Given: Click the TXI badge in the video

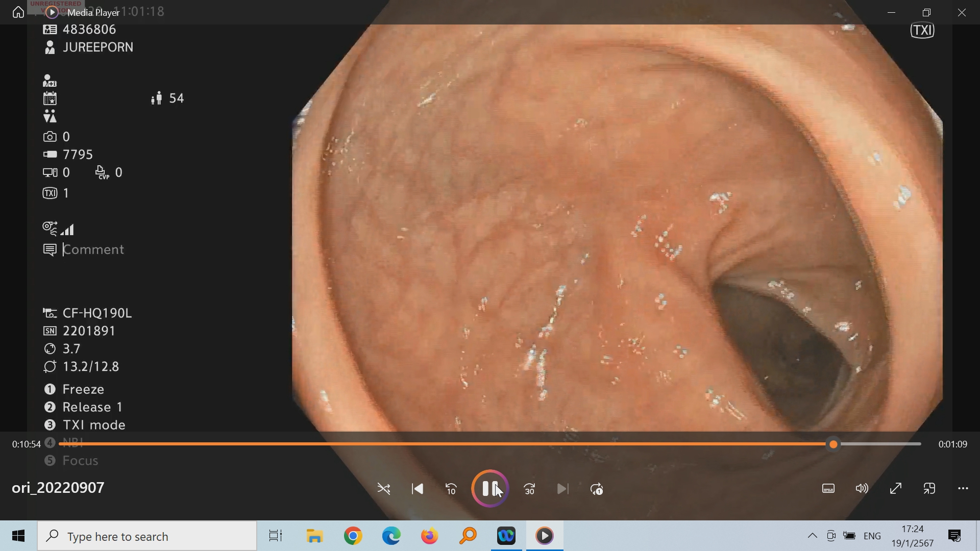Looking at the screenshot, I should [923, 31].
